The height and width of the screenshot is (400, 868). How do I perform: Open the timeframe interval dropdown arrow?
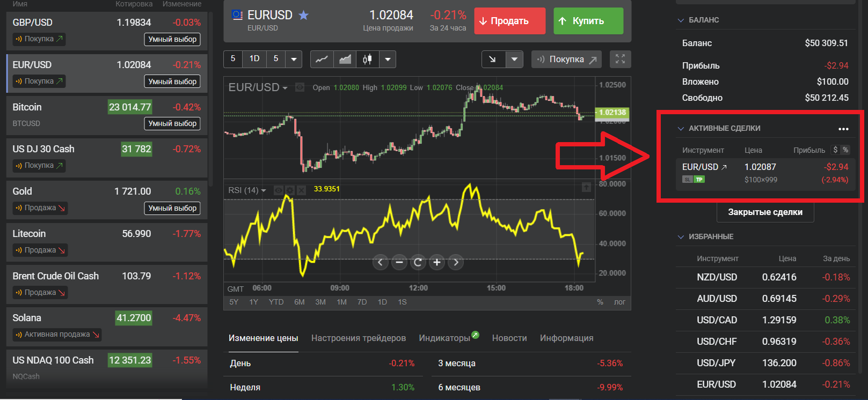coord(294,59)
